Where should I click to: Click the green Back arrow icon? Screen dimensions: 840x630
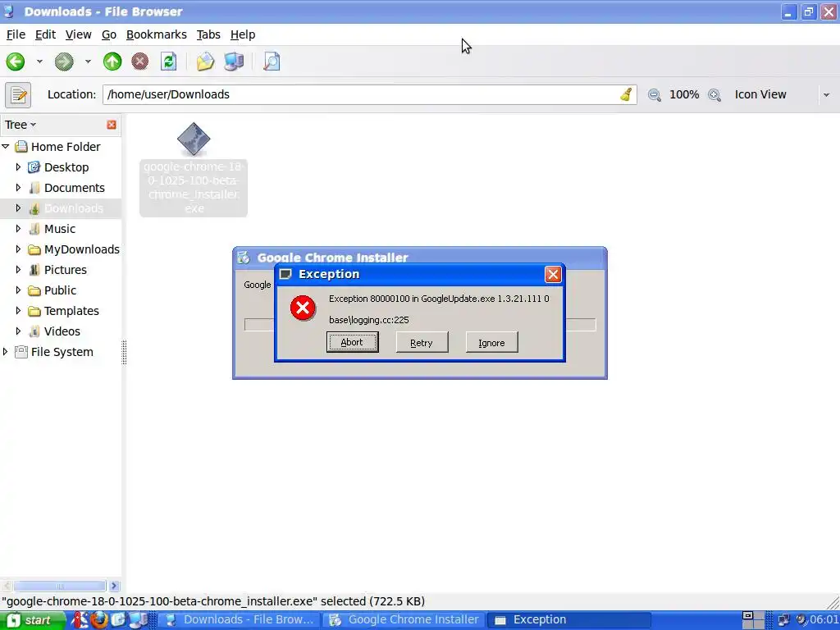(x=16, y=62)
